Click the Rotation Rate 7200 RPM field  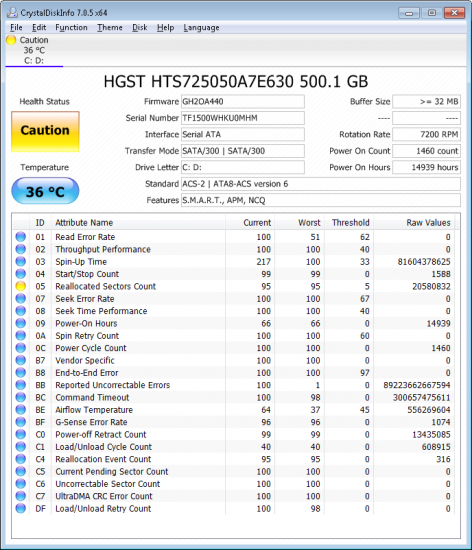point(426,135)
